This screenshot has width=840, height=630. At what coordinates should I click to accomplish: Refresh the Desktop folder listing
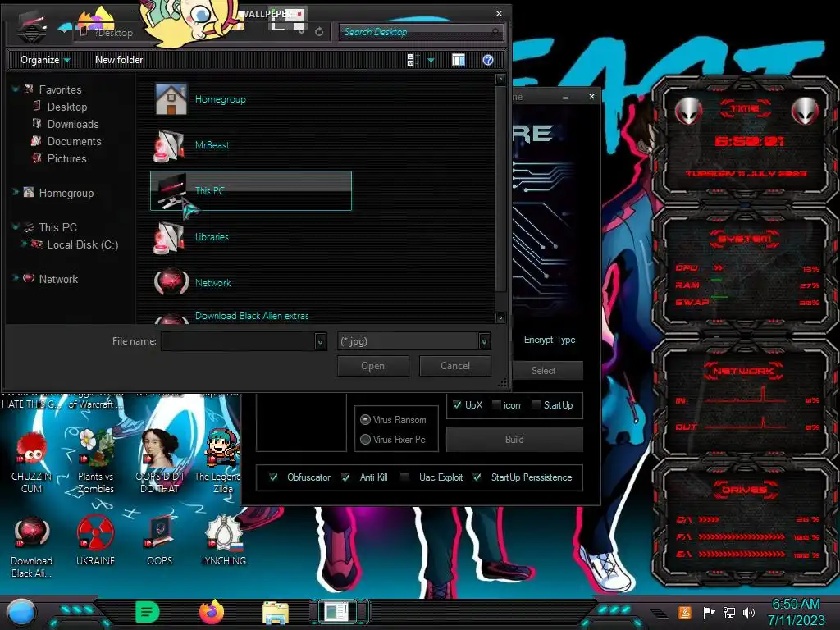pos(319,32)
